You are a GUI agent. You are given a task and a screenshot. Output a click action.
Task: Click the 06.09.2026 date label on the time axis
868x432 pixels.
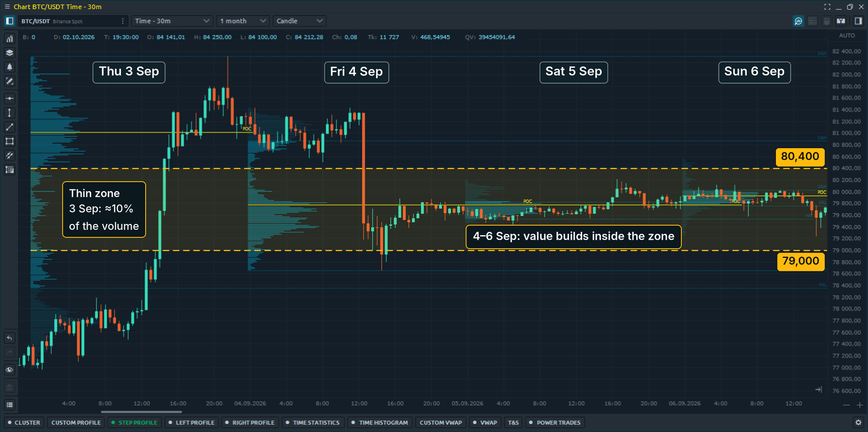(685, 404)
